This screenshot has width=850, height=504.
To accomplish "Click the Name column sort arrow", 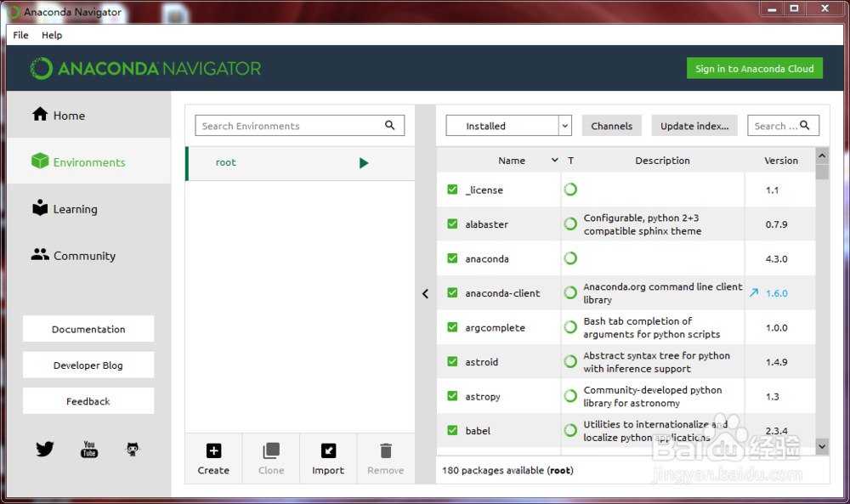I will tap(554, 160).
